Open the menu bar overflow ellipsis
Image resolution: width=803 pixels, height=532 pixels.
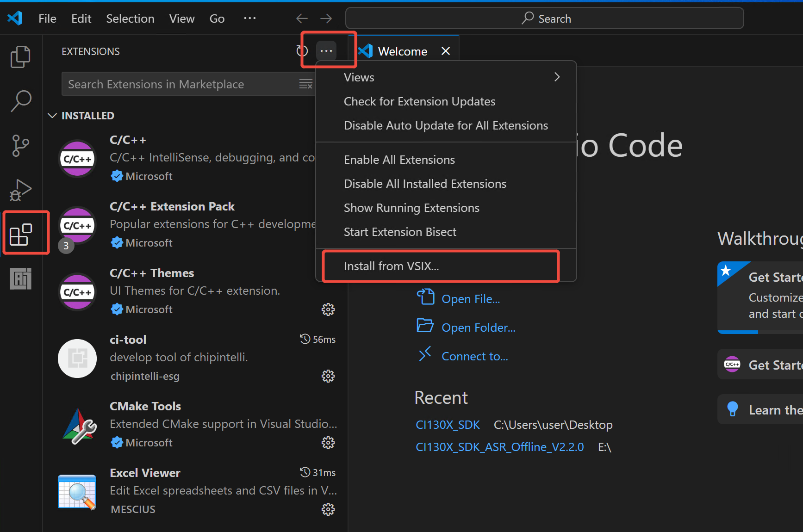[x=249, y=19]
